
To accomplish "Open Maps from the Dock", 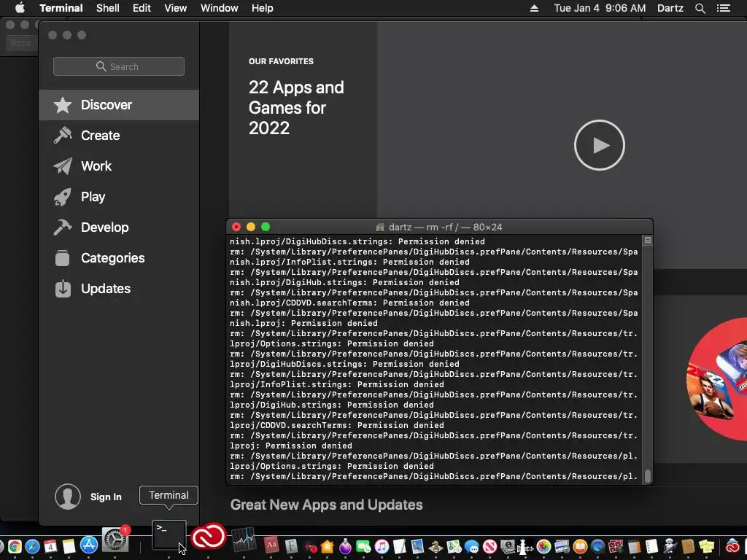I will (x=454, y=545).
